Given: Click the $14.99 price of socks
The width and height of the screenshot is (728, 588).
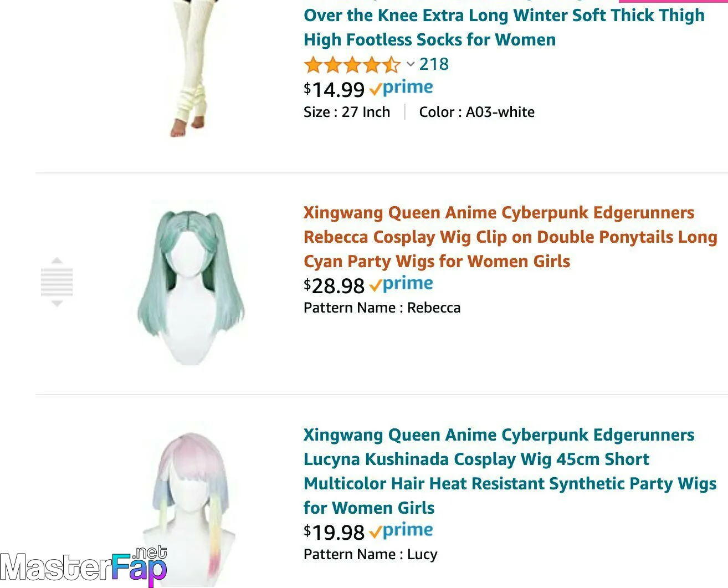Looking at the screenshot, I should [x=334, y=90].
